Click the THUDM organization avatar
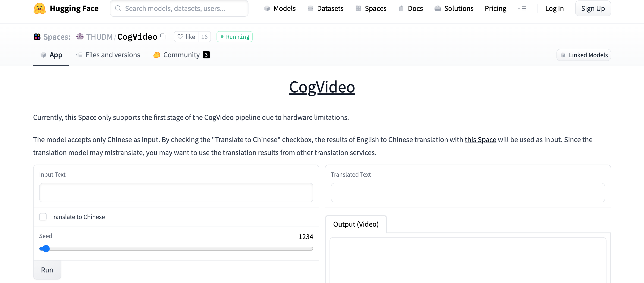The image size is (644, 283). pos(80,37)
